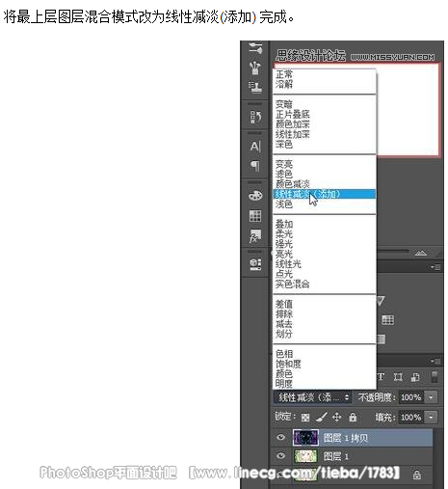The height and width of the screenshot is (489, 448).
Task: Select highlighted 线性减淡（添加）menu item
Action: pyautogui.click(x=324, y=194)
